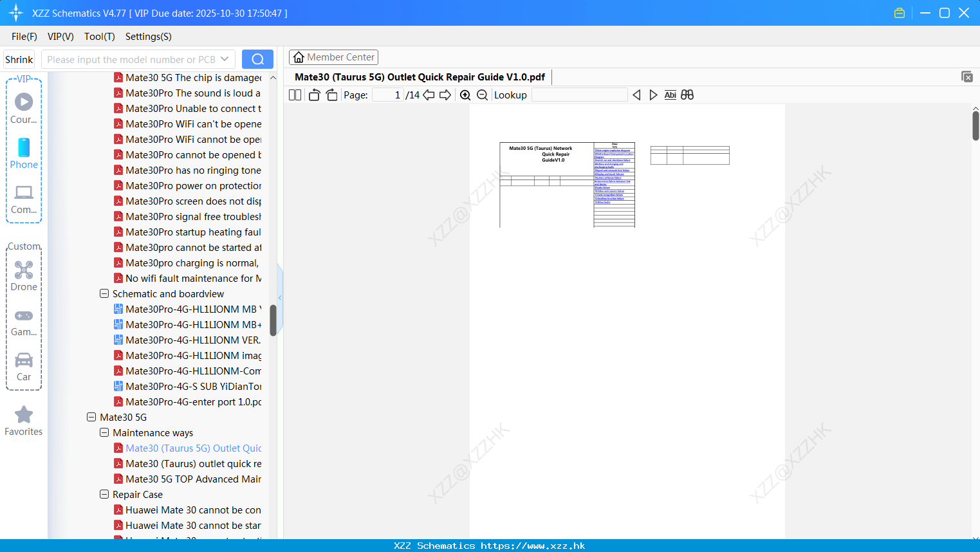Open Mate30Pro Unable to connect file
This screenshot has width=980, height=552.
point(188,108)
